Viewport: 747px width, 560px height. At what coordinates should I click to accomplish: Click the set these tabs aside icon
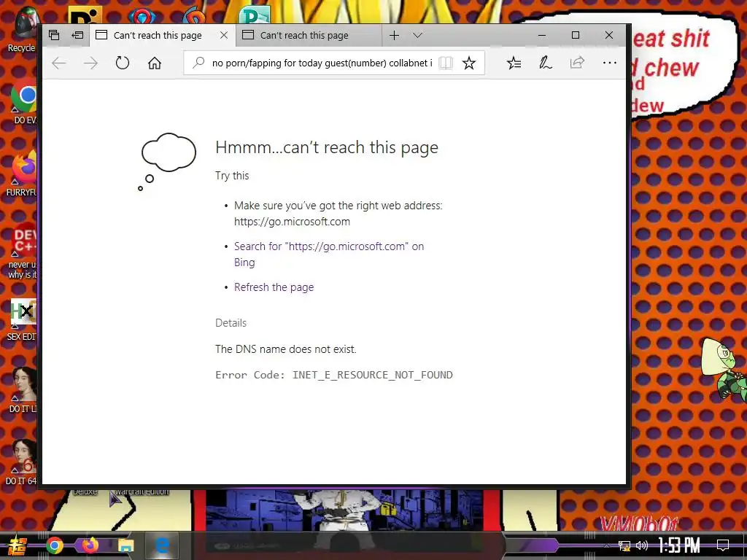pos(77,35)
